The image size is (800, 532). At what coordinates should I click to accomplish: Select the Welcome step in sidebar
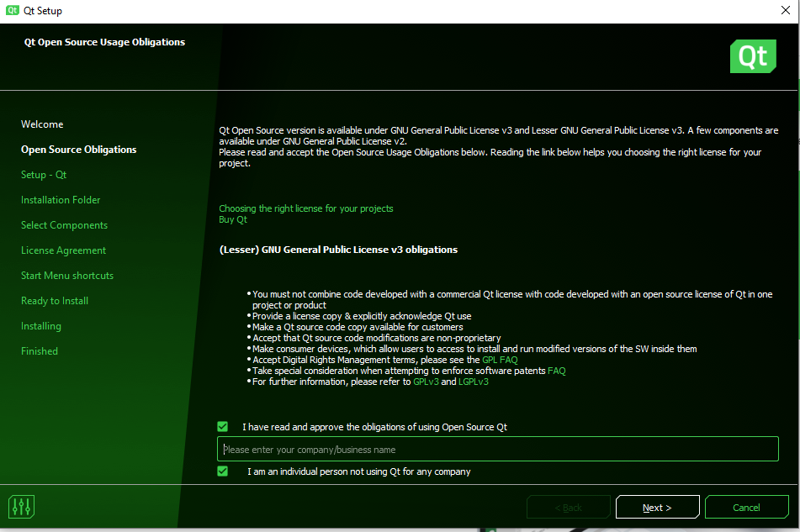(42, 124)
